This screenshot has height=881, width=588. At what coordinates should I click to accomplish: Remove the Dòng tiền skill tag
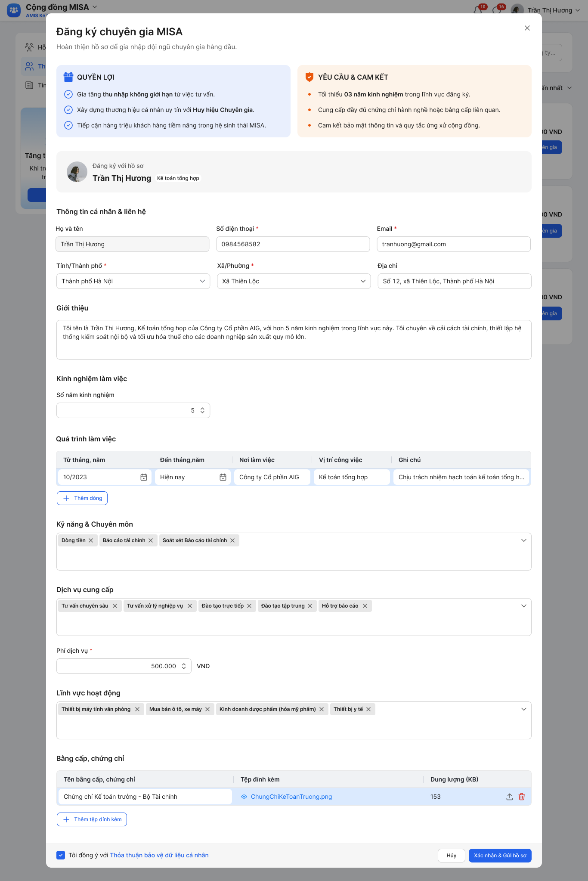(91, 540)
